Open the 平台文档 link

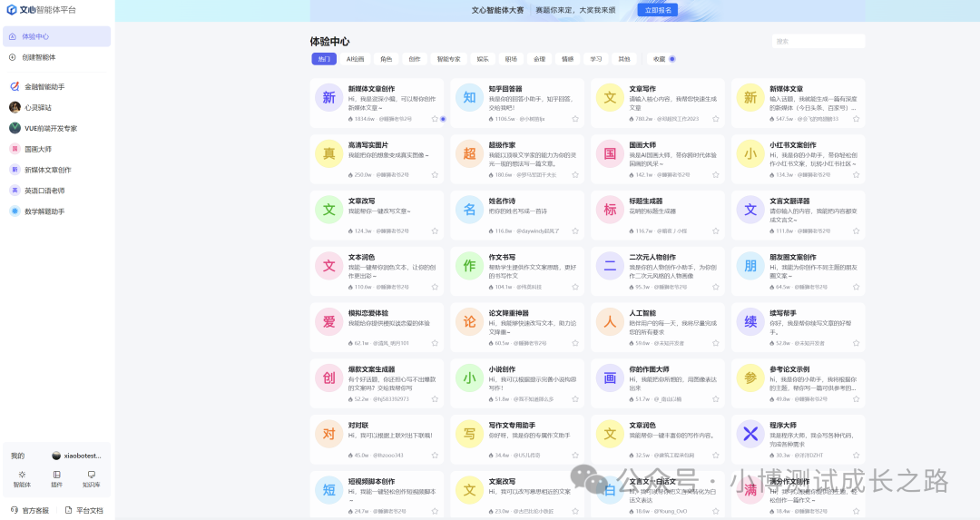[84, 510]
